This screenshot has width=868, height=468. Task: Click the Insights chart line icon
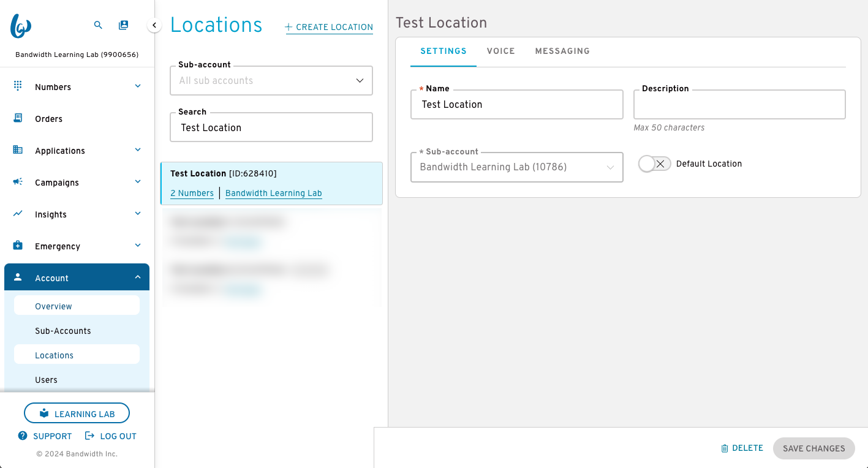18,214
